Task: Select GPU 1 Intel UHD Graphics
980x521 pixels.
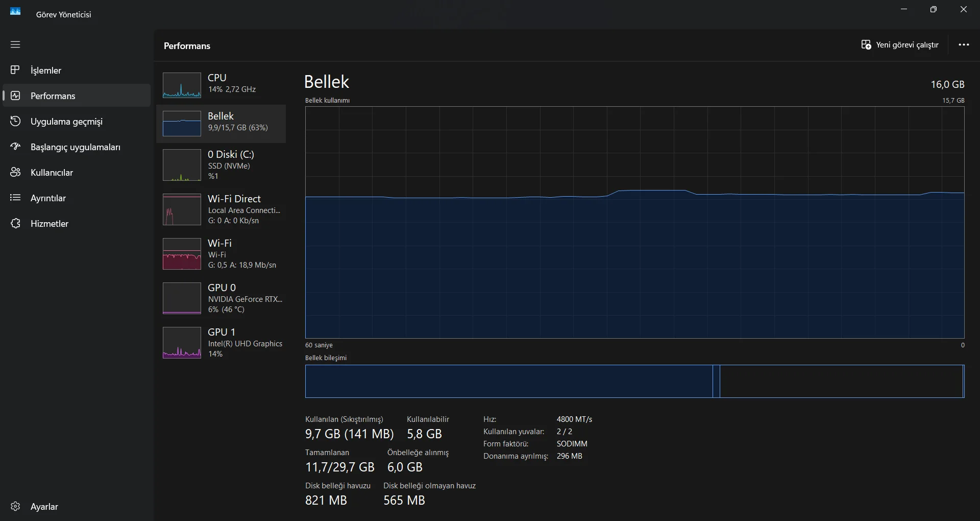Action: click(221, 343)
